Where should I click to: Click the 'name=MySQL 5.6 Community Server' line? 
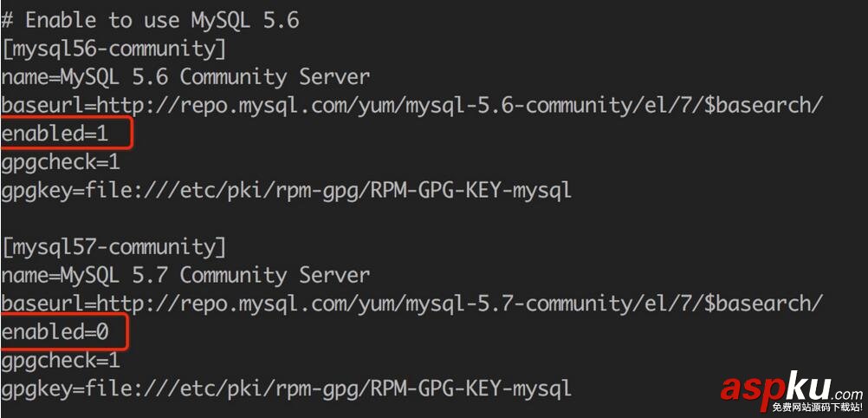[185, 77]
